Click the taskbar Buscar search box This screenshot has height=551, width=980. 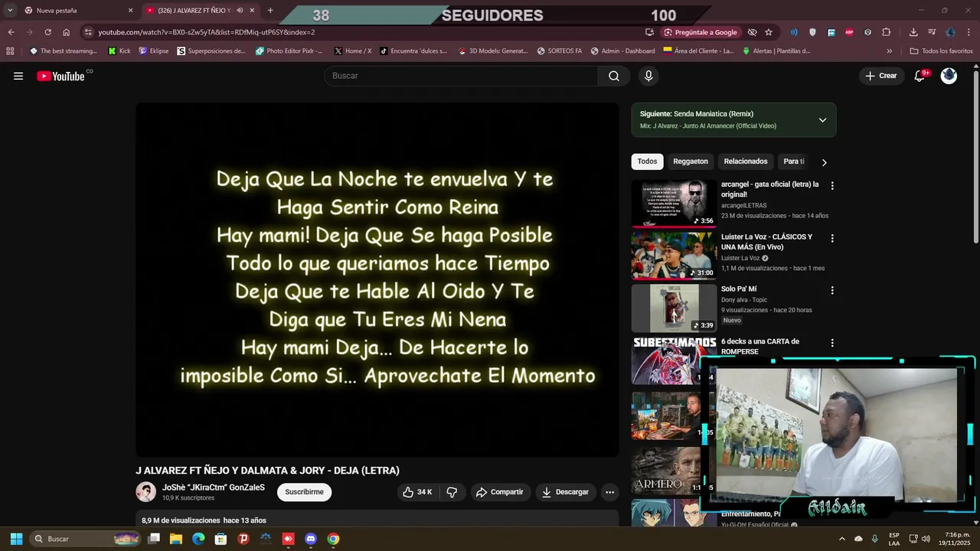[86, 539]
